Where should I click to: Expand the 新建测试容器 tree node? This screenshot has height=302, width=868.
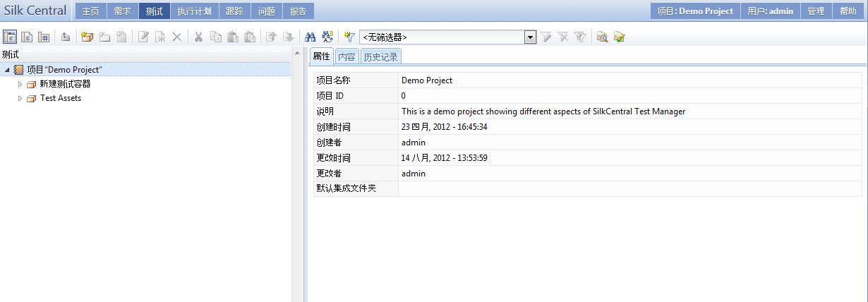20,84
